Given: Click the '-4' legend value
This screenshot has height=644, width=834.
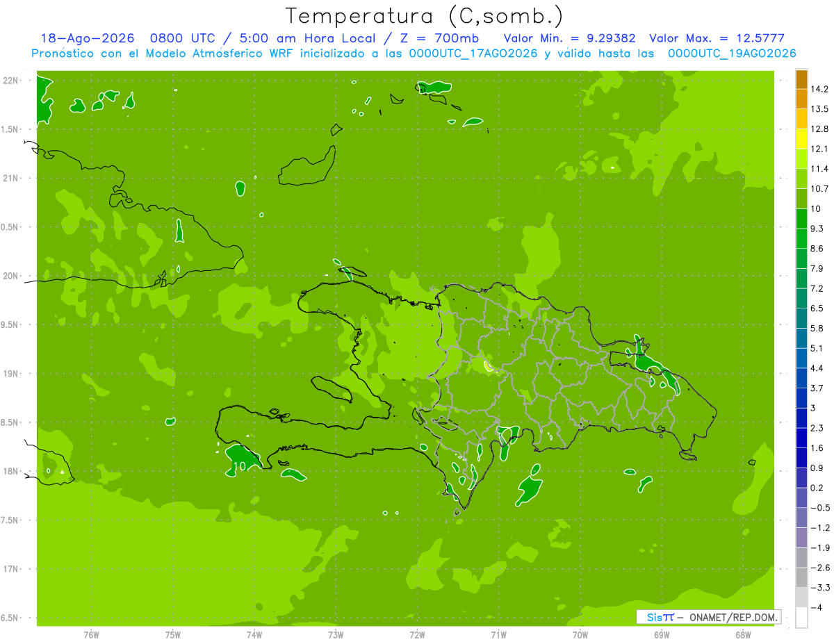Looking at the screenshot, I should [817, 608].
